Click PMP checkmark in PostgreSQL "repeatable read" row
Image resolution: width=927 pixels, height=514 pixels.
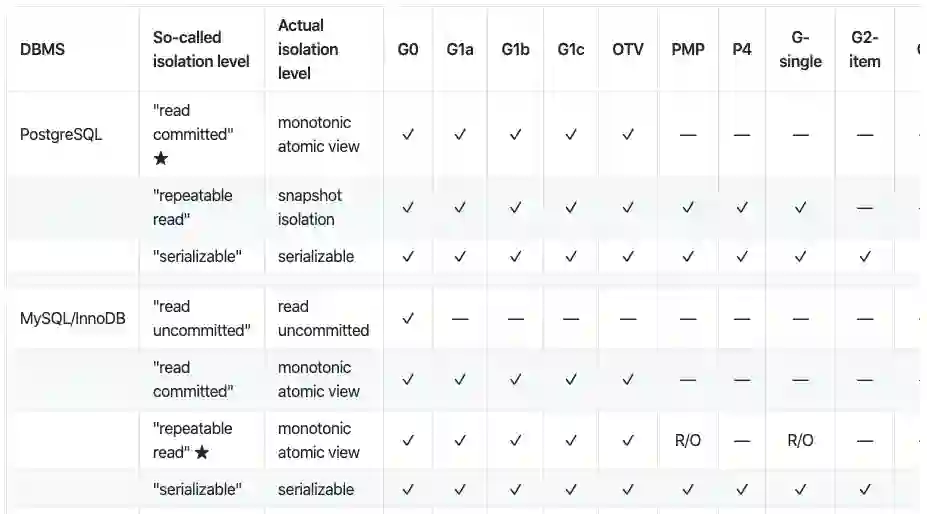tap(688, 208)
